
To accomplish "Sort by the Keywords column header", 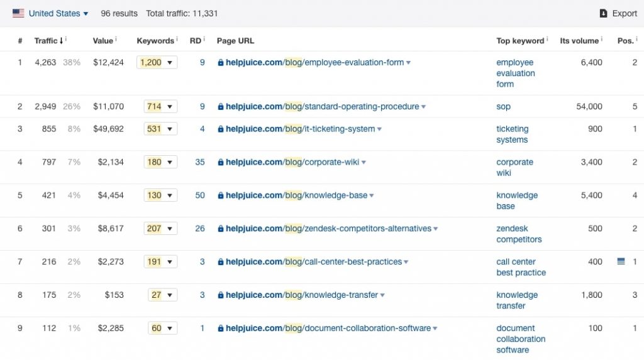I will click(x=155, y=41).
